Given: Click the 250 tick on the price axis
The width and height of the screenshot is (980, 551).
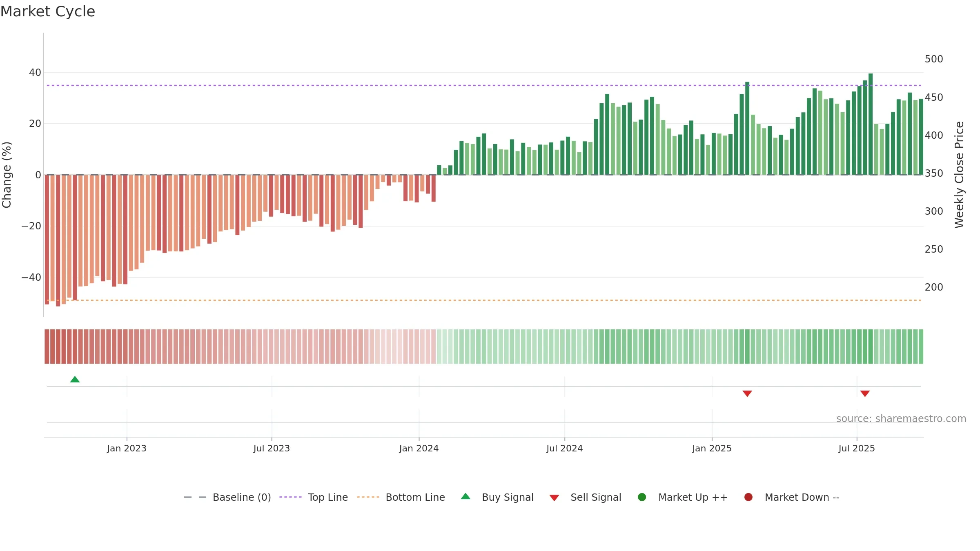Looking at the screenshot, I should [934, 249].
